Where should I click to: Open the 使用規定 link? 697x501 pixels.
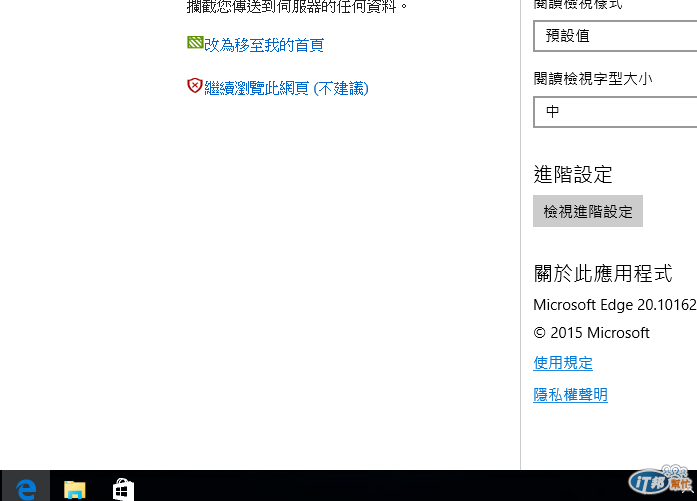click(563, 363)
